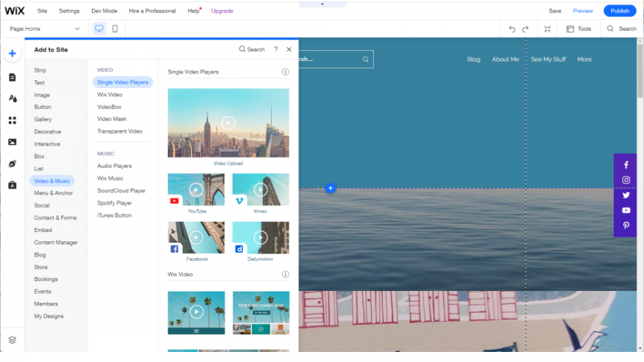Collapse the top bar using the arrow handle

point(323,4)
